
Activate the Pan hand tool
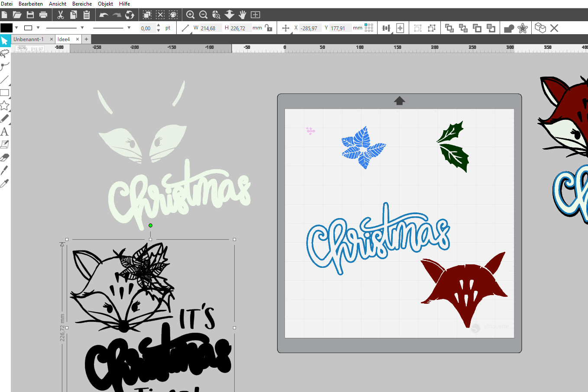tap(242, 15)
